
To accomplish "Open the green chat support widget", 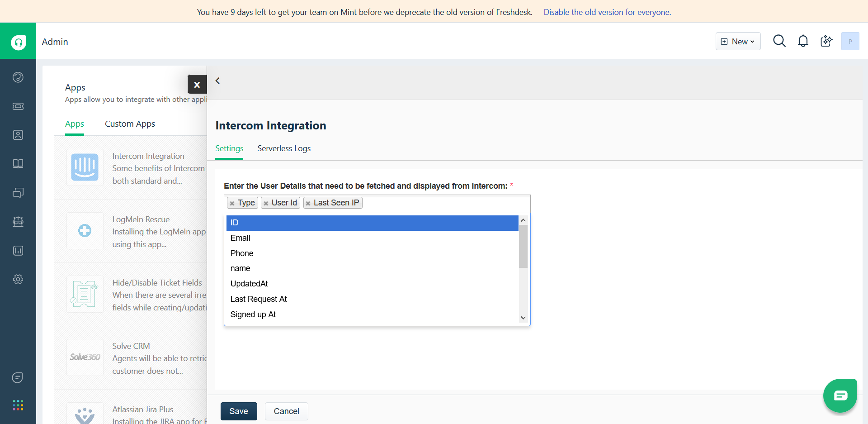I will pos(840,395).
